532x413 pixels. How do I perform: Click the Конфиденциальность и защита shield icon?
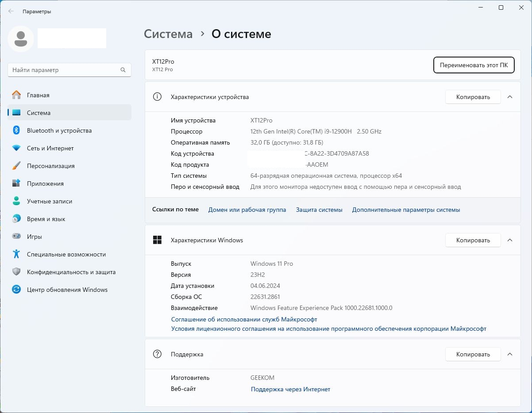16,272
